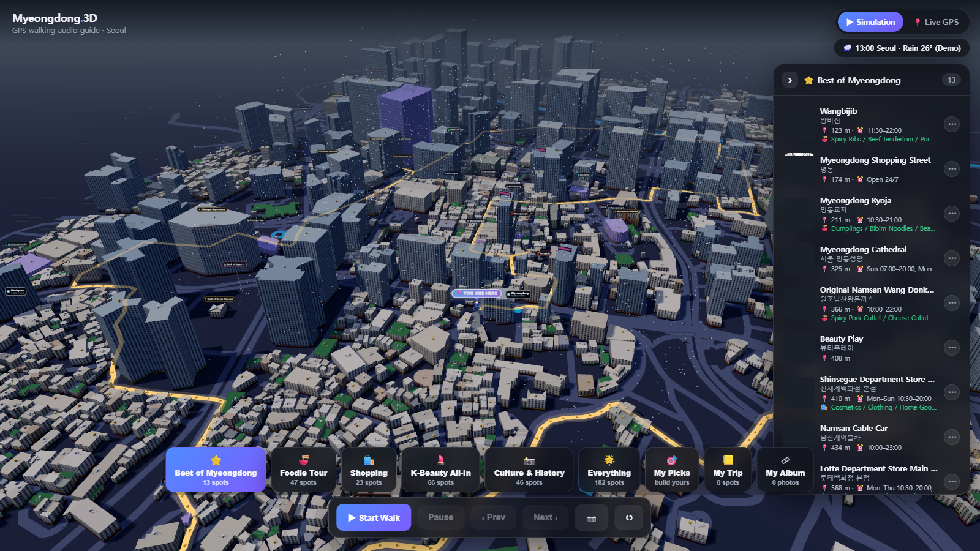This screenshot has width=980, height=551.
Task: Open the more options for Namsan Cable Car
Action: coord(952,437)
